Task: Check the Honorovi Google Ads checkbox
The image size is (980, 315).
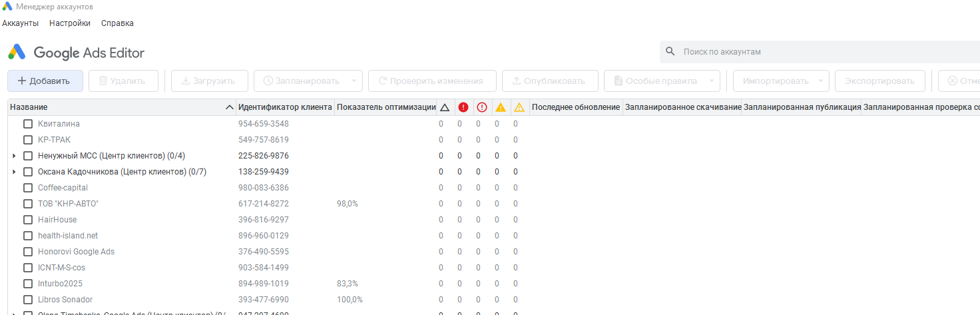Action: click(28, 252)
